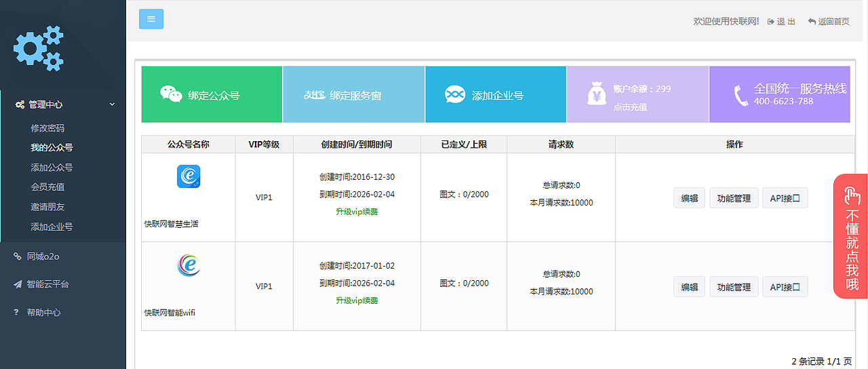The image size is (868, 369).
Task: Click 返回首页 link
Action: (833, 22)
